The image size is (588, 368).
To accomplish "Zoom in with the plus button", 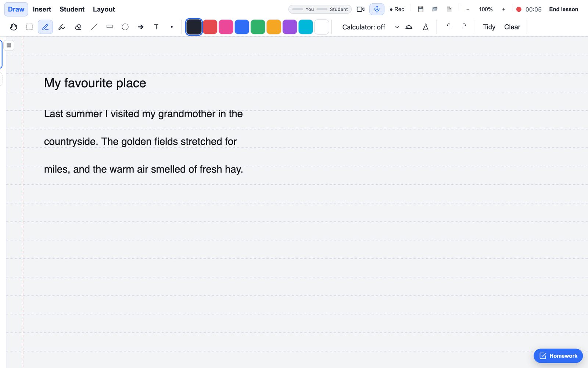I will [503, 9].
